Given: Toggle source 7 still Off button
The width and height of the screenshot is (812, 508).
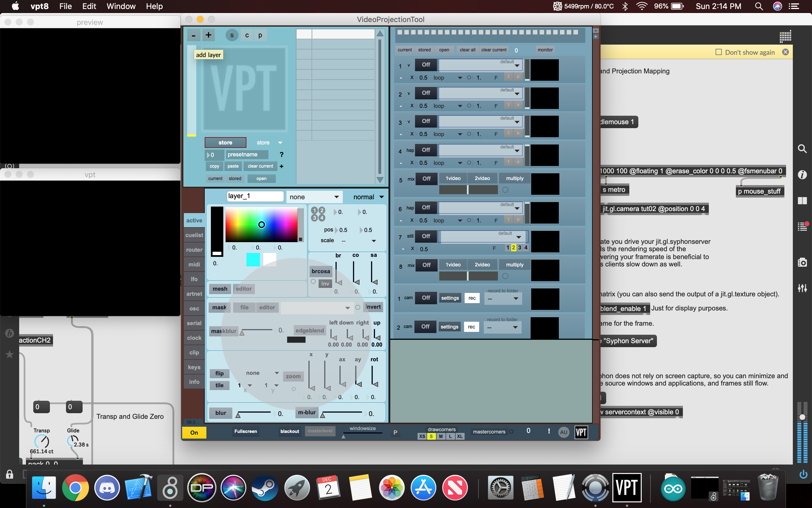Looking at the screenshot, I should (426, 236).
